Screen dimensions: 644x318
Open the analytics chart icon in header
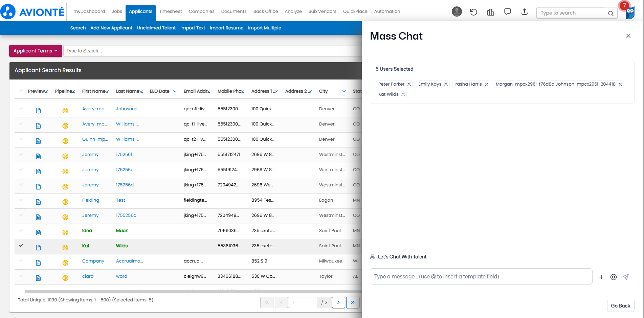pyautogui.click(x=490, y=12)
